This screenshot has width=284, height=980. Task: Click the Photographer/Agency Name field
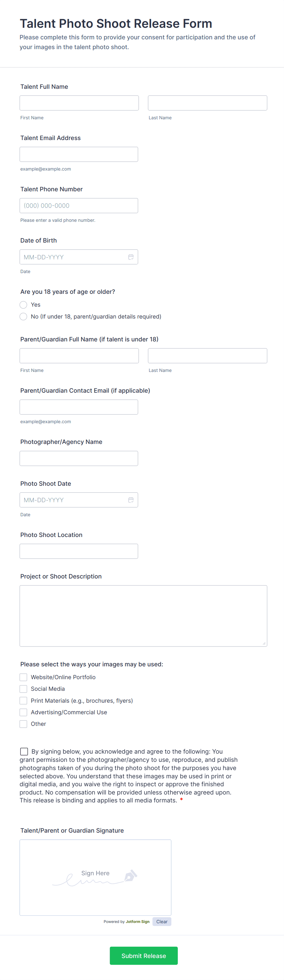(79, 459)
